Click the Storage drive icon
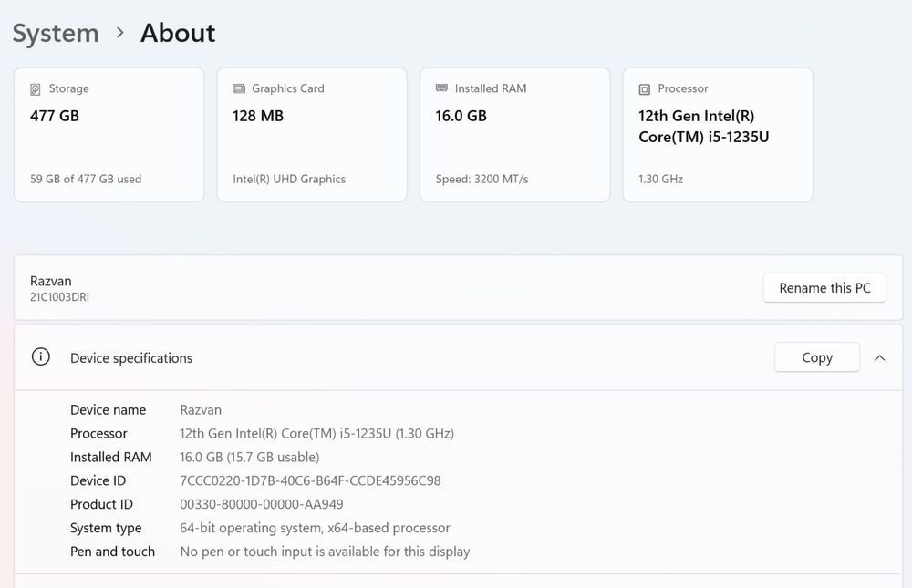 36,89
